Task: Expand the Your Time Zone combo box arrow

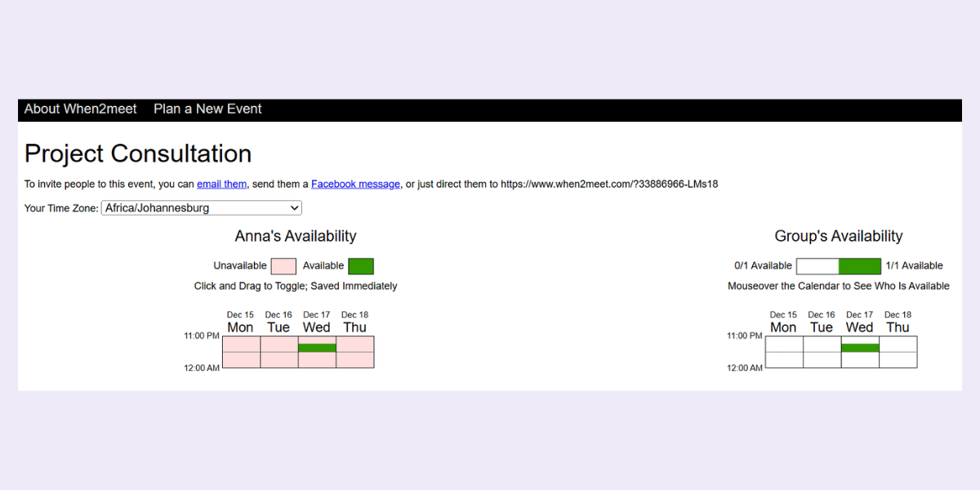Action: coord(294,207)
